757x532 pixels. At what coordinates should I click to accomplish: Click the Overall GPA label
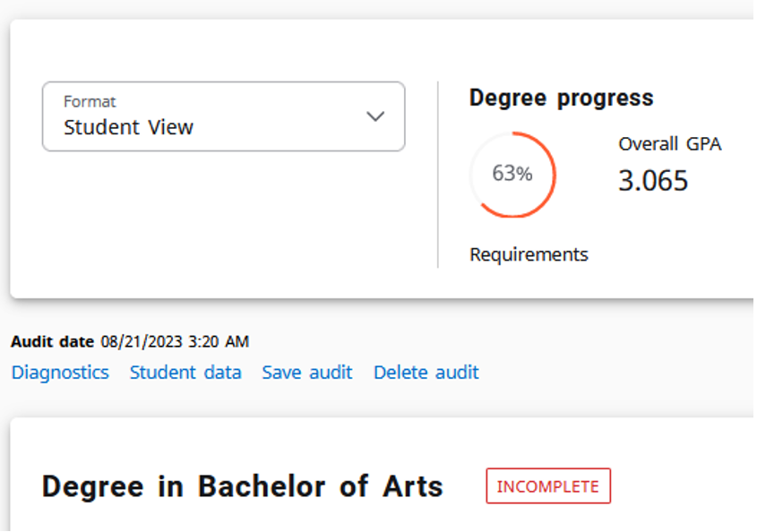(669, 143)
